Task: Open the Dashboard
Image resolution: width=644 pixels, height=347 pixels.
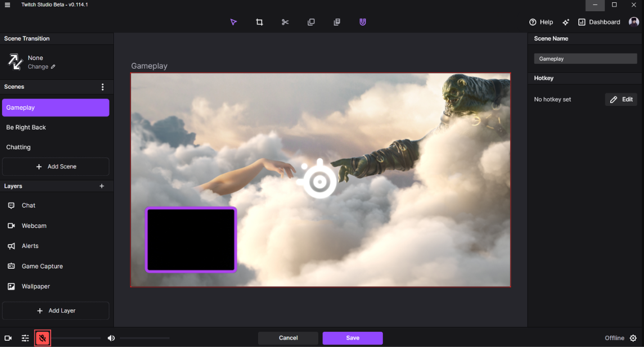Action: 599,22
